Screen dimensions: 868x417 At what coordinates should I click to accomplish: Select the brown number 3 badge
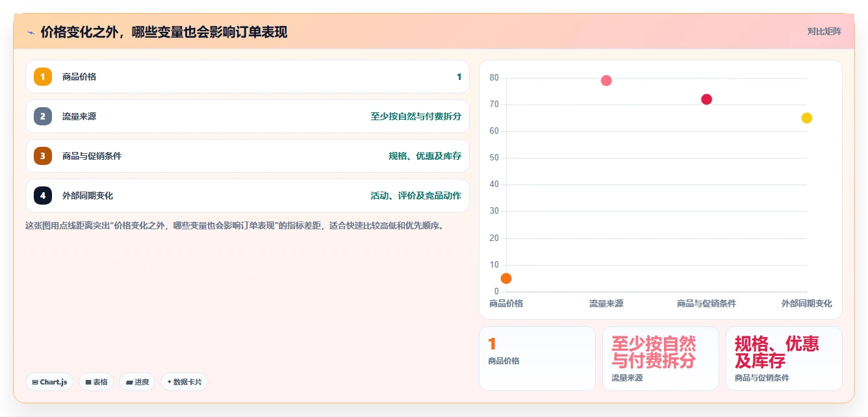(x=43, y=156)
